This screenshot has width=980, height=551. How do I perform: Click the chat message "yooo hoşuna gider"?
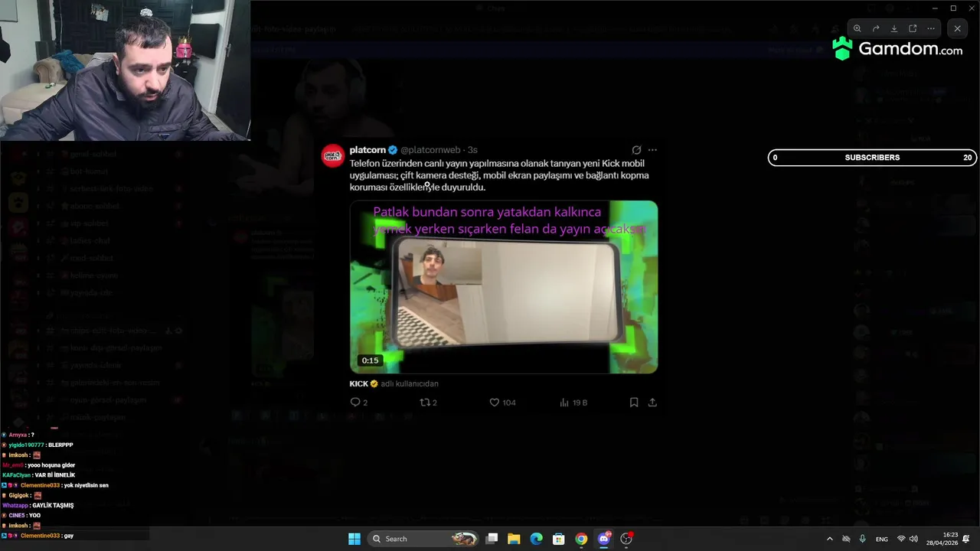coord(51,465)
